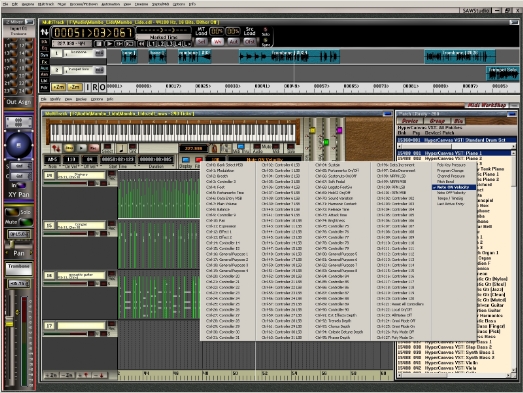Screen dimensions: 523x393
Task: Click the MIDI Workshop play button
Action: click(81, 148)
